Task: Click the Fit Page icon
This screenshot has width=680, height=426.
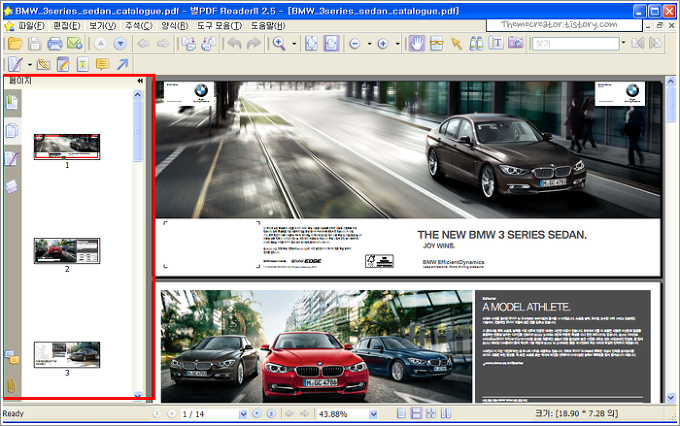Action: click(x=311, y=43)
